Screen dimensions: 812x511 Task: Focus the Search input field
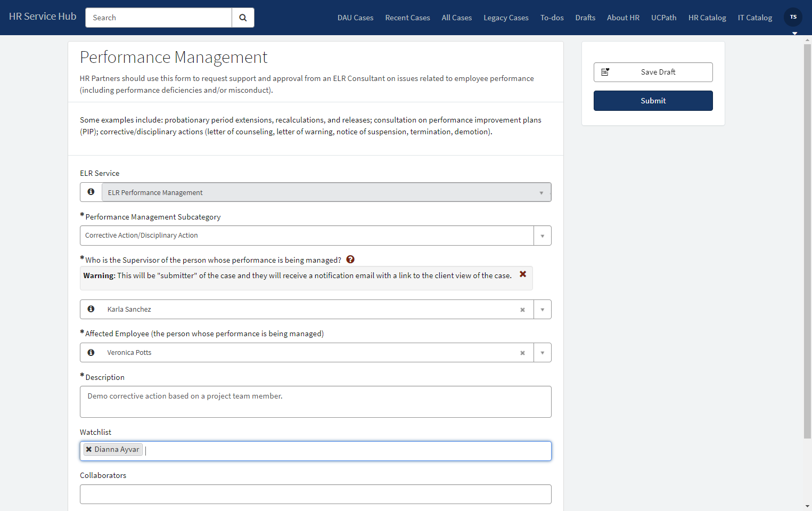click(x=159, y=18)
